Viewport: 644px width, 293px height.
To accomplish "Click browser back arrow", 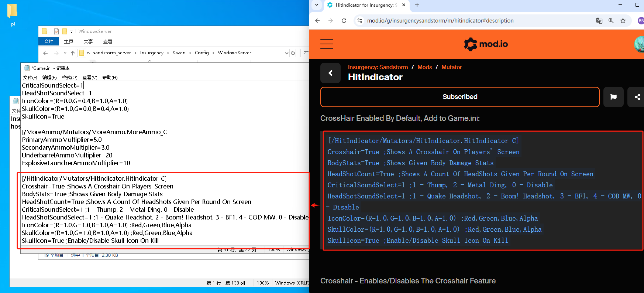I will [317, 21].
